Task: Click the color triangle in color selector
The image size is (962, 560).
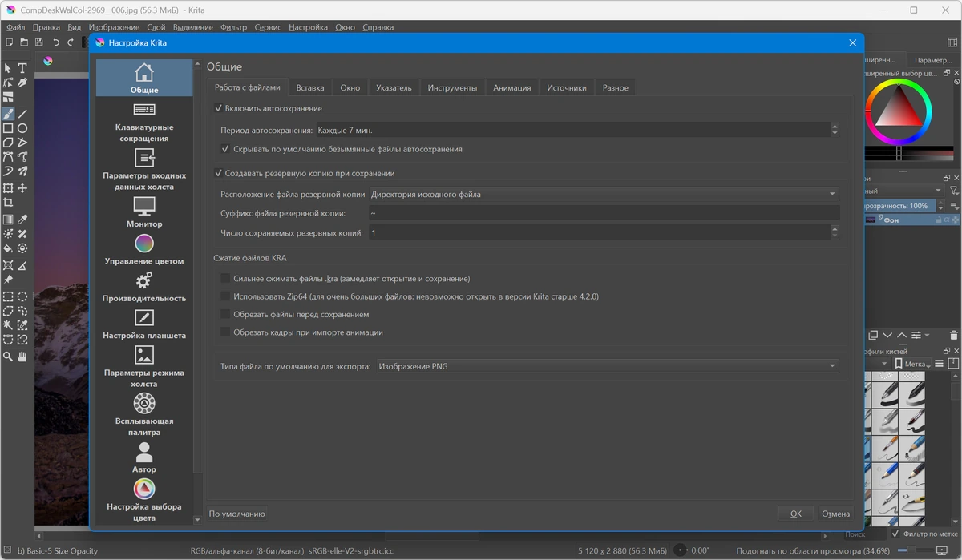Action: [x=897, y=109]
